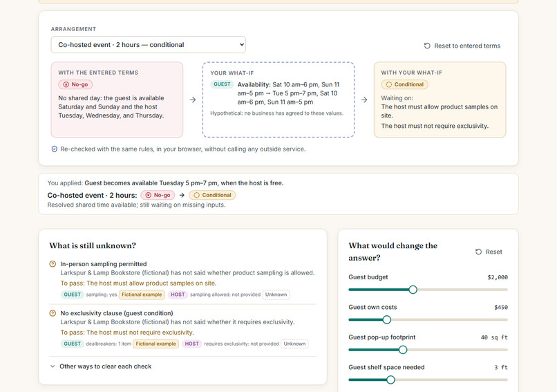The height and width of the screenshot is (392, 557).
Task: Click the 3 ft shelf space value
Action: click(501, 368)
